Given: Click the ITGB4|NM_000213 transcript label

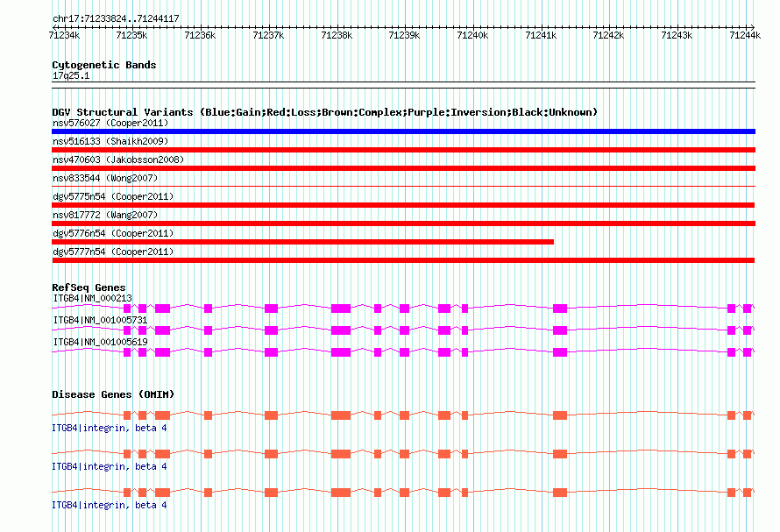Looking at the screenshot, I should pos(93,298).
